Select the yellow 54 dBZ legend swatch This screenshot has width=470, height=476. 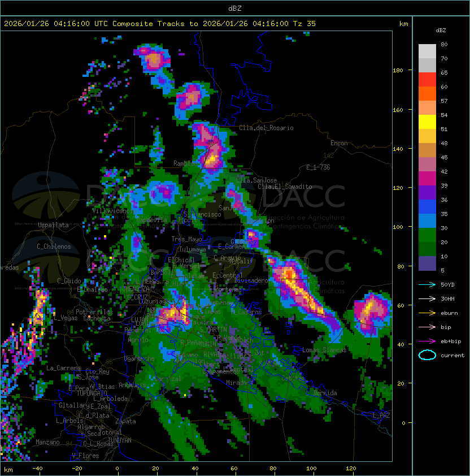click(x=427, y=122)
